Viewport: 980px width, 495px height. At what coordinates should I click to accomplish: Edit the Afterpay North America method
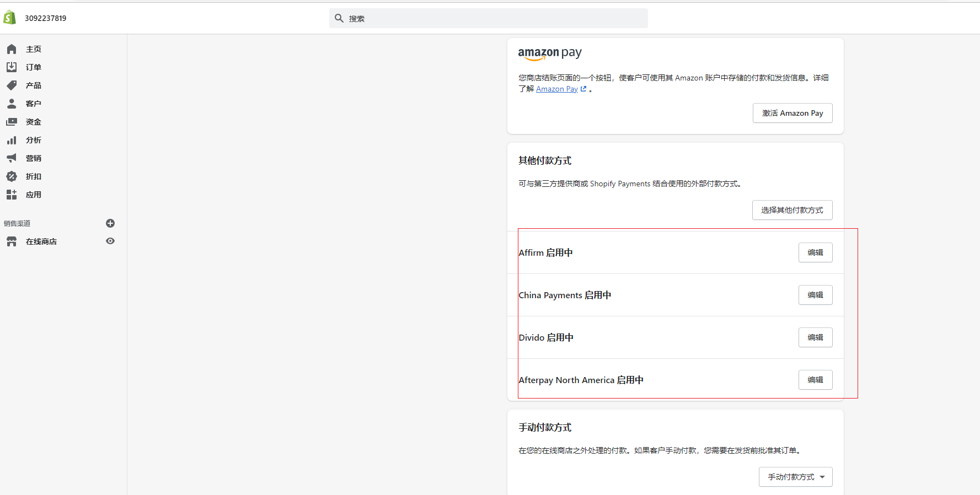815,380
